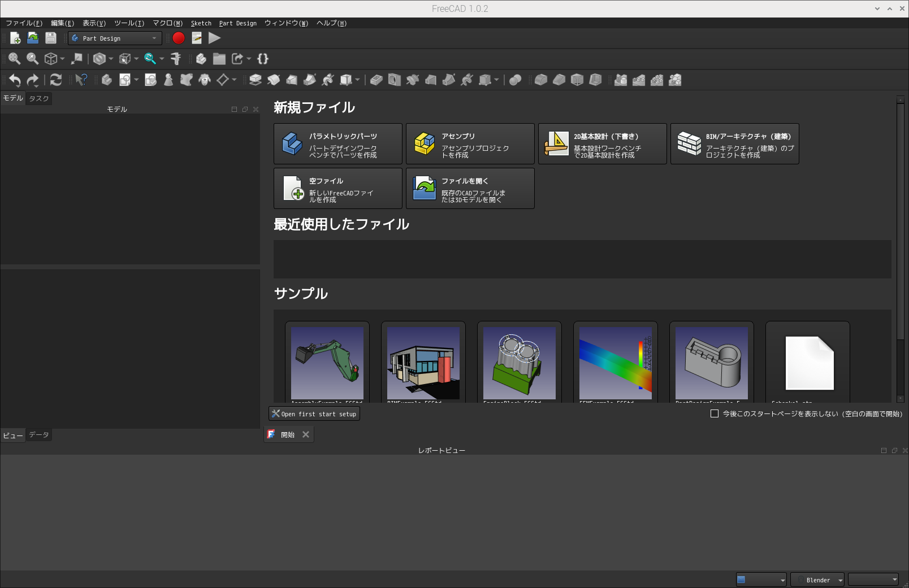Image resolution: width=909 pixels, height=588 pixels.
Task: Expand the datum tools dropdown arrow
Action: tap(234, 80)
